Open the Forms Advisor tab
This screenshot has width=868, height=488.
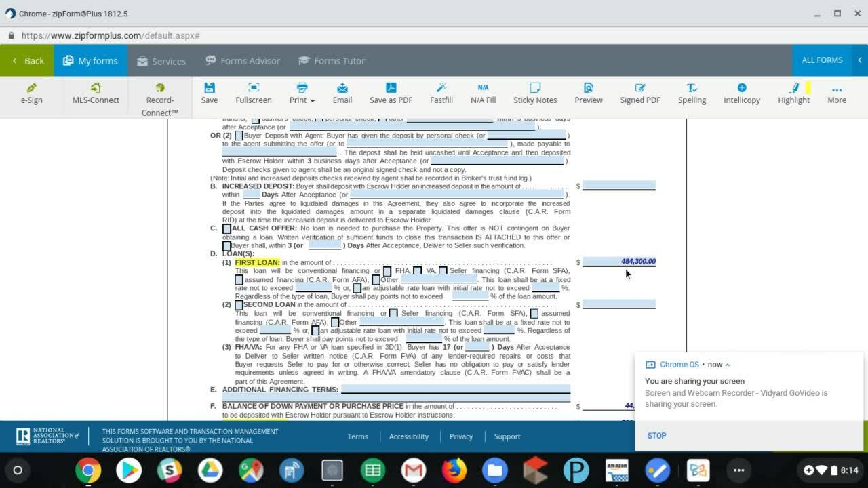[243, 61]
